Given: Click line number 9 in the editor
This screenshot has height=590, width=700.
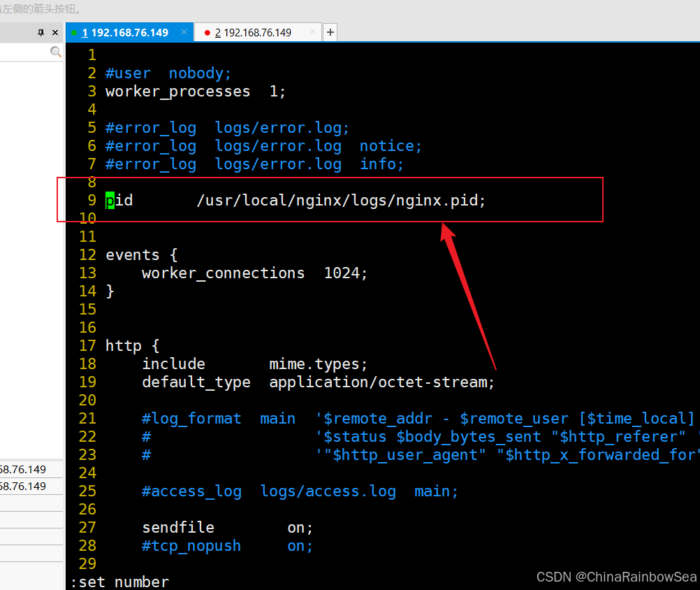Looking at the screenshot, I should (x=92, y=200).
